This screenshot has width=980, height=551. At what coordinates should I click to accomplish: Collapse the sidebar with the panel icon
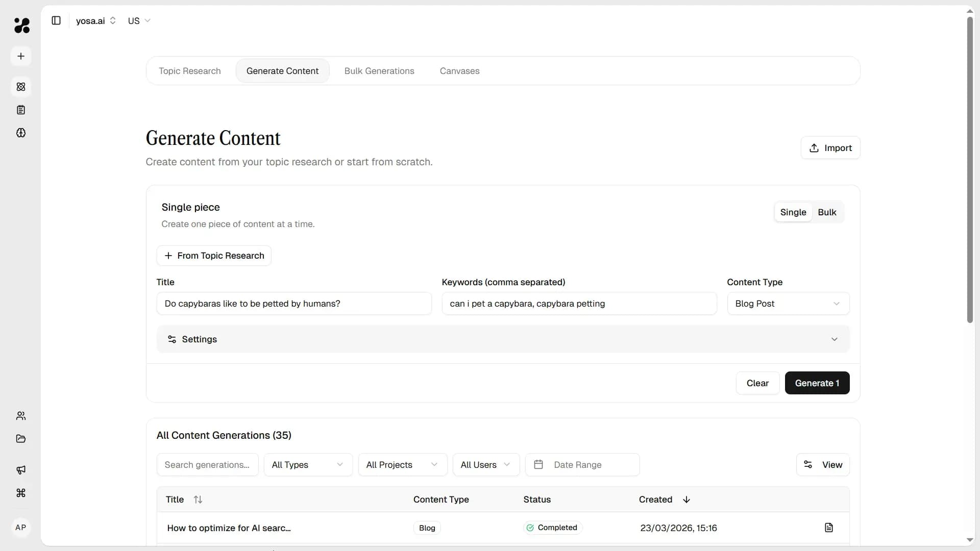coord(56,20)
